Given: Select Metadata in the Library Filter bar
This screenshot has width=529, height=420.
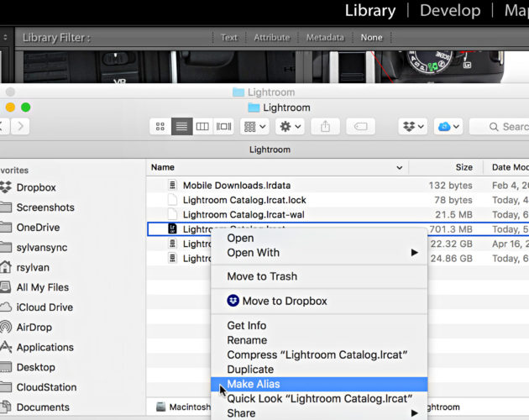Looking at the screenshot, I should pyautogui.click(x=325, y=38).
